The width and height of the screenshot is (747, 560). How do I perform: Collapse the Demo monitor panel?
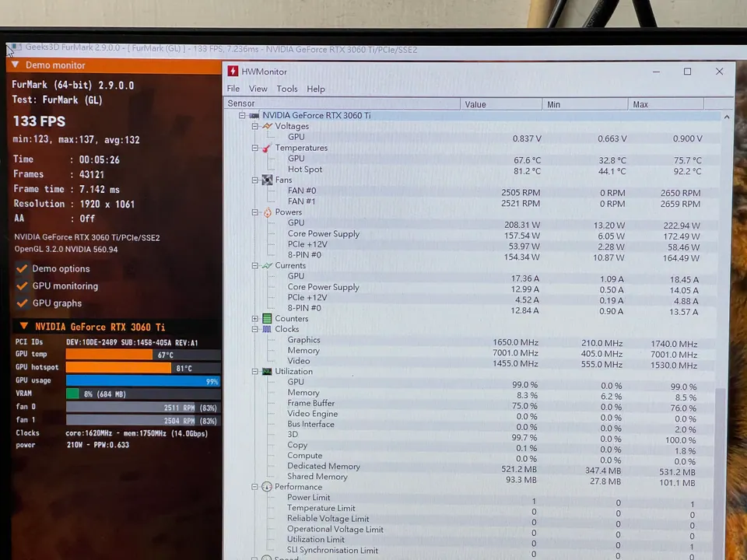(x=15, y=65)
